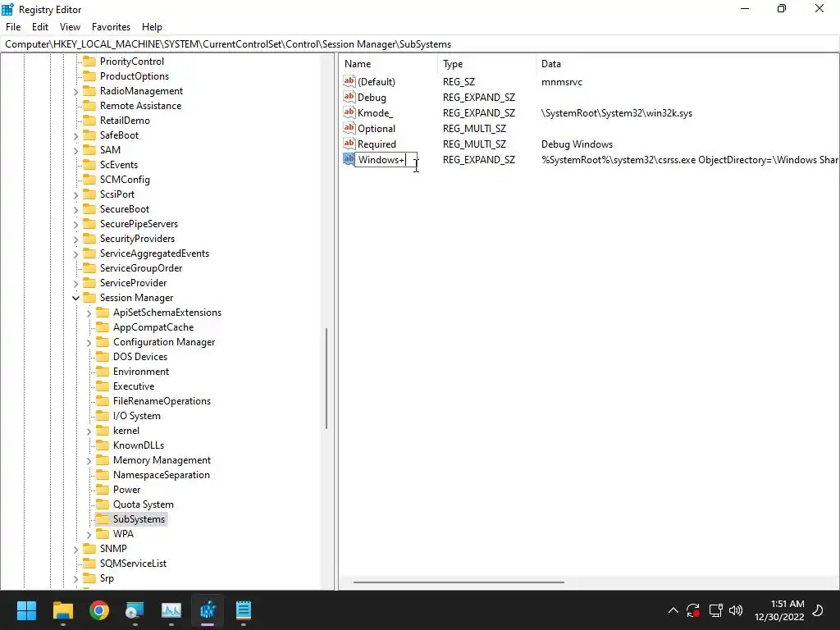
Task: Open the performance monitor taskbar icon
Action: tap(171, 609)
